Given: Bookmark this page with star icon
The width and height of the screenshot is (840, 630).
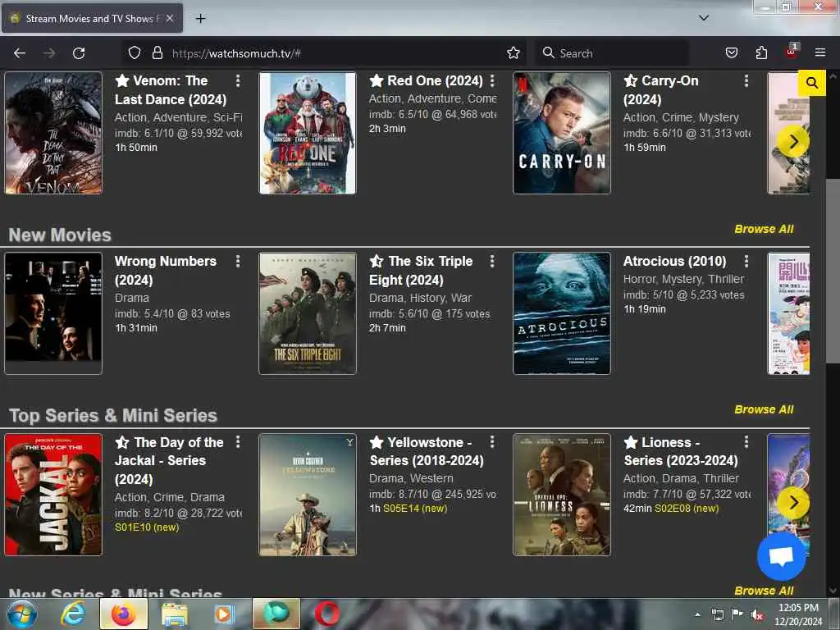Looking at the screenshot, I should [x=514, y=53].
